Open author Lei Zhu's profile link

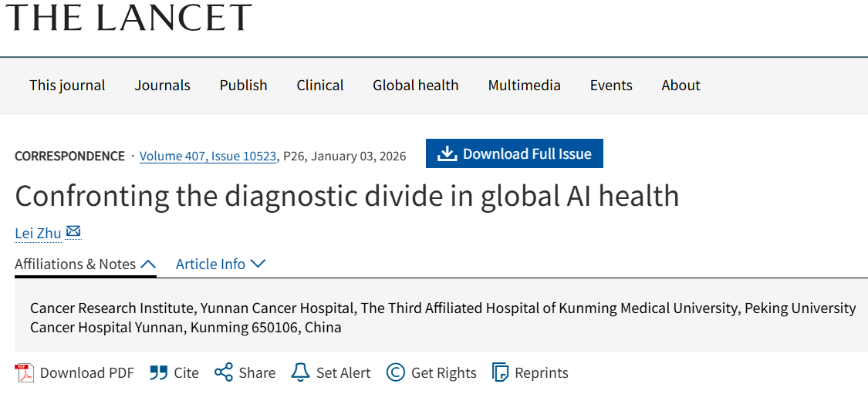(x=38, y=234)
